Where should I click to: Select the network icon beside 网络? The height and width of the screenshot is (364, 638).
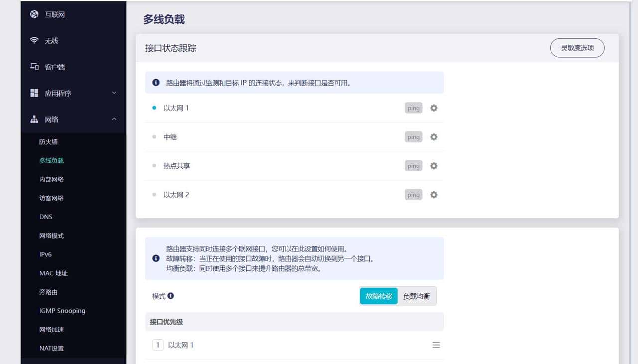click(x=33, y=120)
